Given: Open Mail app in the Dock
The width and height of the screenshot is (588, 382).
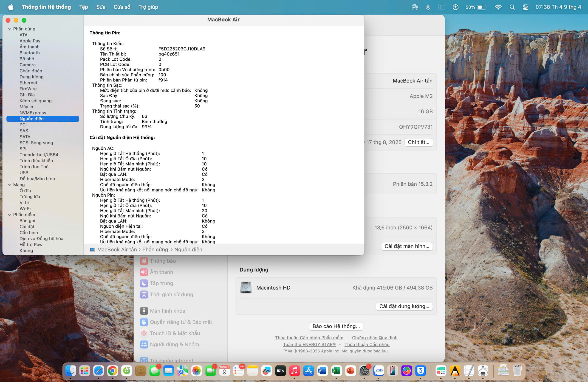Looking at the screenshot, I should click(x=169, y=371).
